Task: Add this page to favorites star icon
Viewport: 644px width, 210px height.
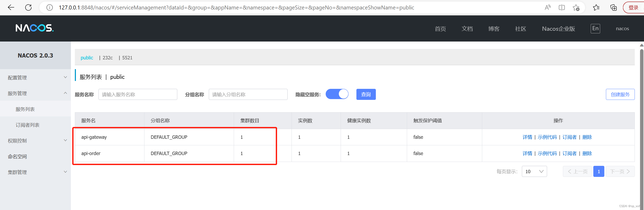Action: tap(576, 8)
